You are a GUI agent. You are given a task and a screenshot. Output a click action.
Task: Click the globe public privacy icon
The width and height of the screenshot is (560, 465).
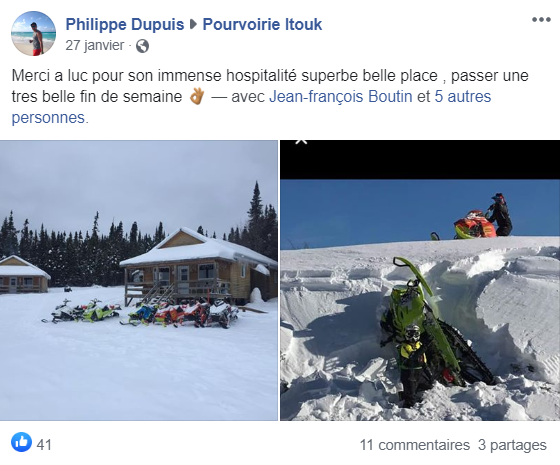142,46
